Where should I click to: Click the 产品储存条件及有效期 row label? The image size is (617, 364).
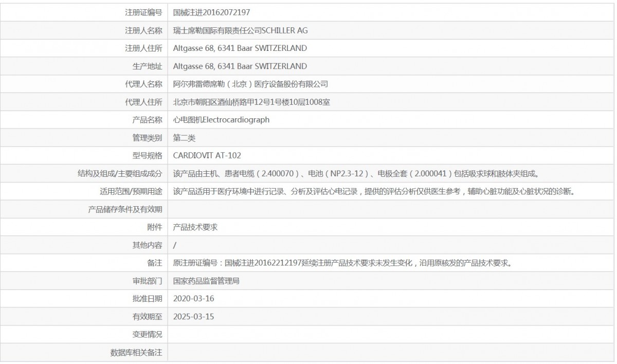click(125, 209)
